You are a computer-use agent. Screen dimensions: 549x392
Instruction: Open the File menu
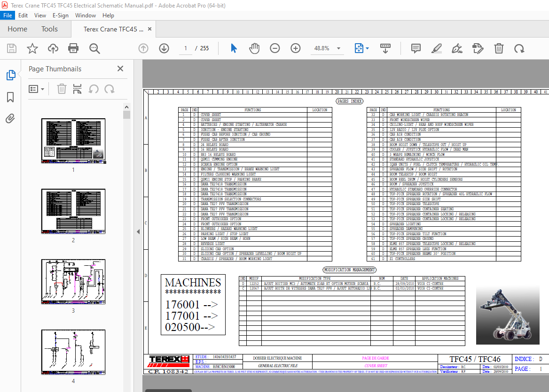tap(8, 15)
